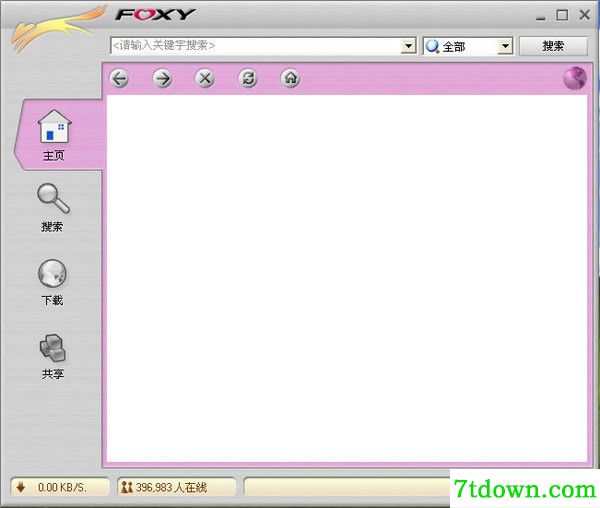
Task: Minimize the Foxy window
Action: pos(541,16)
